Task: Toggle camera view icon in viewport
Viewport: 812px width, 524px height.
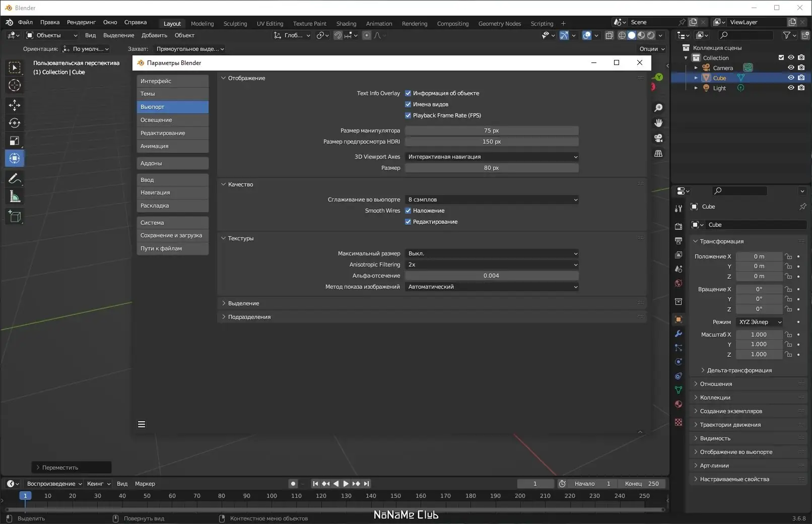Action: coord(658,138)
